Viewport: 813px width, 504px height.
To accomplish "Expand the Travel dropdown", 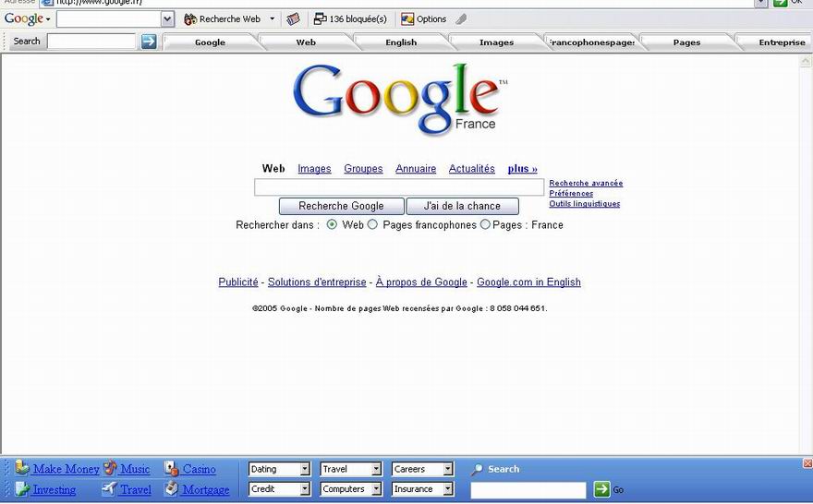I will [x=376, y=469].
